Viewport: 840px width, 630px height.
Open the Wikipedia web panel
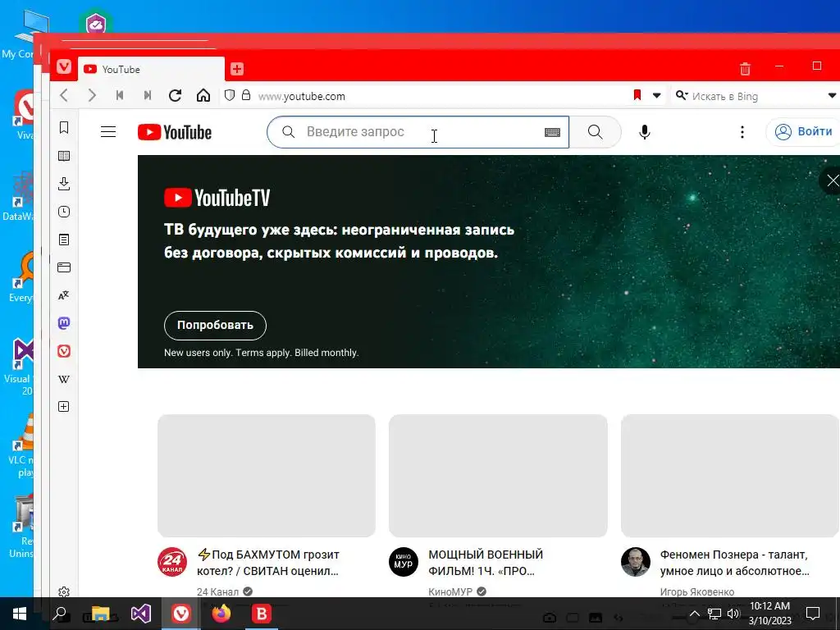(x=64, y=379)
